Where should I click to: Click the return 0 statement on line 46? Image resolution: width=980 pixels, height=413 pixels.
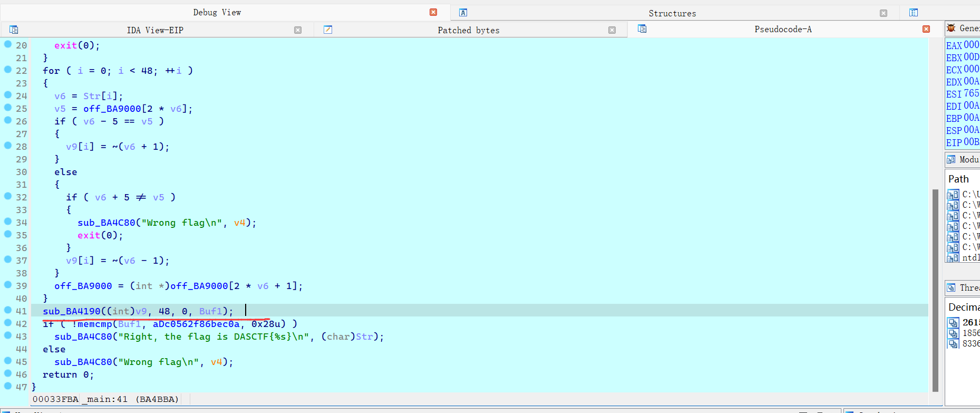pos(68,374)
